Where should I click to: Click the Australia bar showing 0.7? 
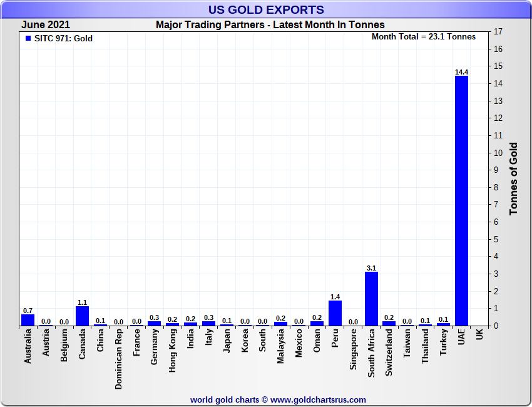click(x=28, y=319)
